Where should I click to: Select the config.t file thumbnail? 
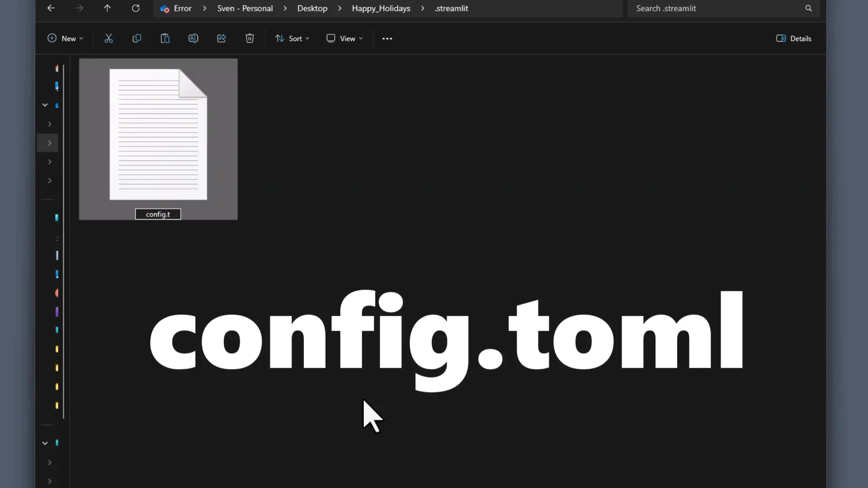[x=158, y=133]
